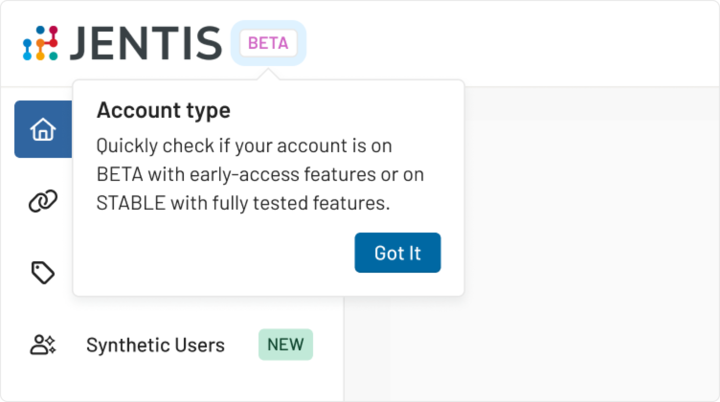Click the JENTIS wordmark text
This screenshot has height=402, width=720.
pyautogui.click(x=146, y=43)
